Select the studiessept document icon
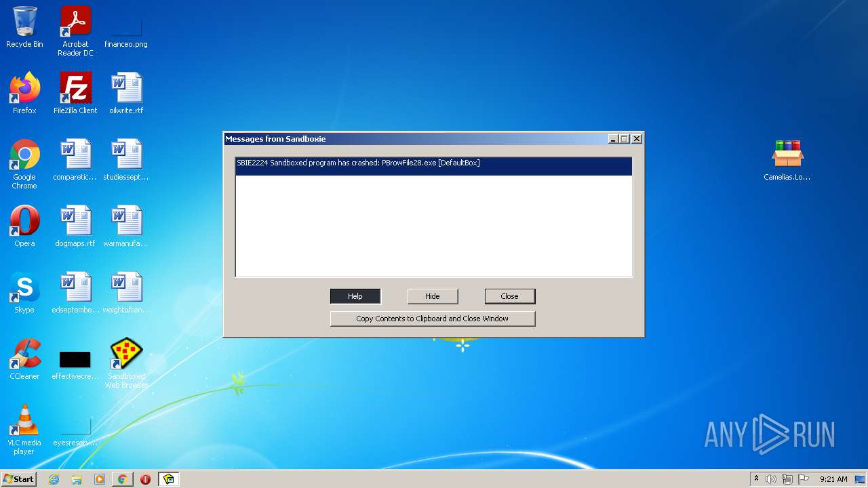 126,160
